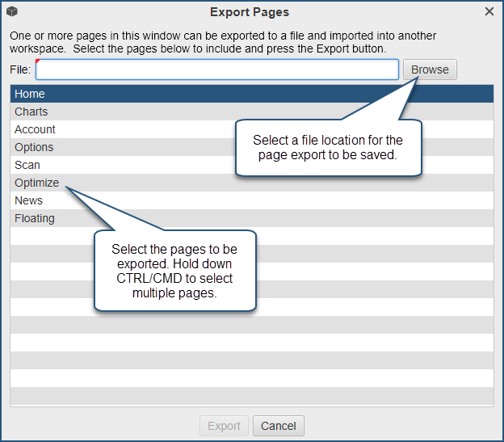
Task: Cancel the page export
Action: pos(278,426)
